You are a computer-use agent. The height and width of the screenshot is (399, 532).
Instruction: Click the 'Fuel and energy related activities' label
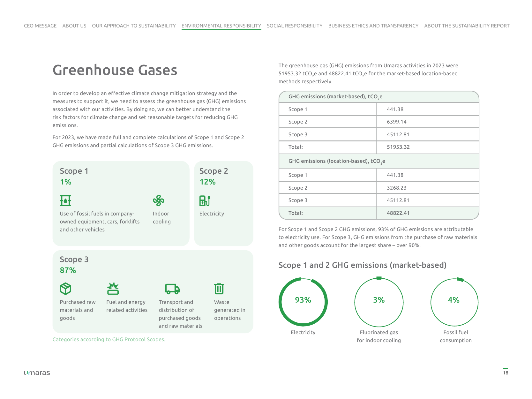[127, 306]
